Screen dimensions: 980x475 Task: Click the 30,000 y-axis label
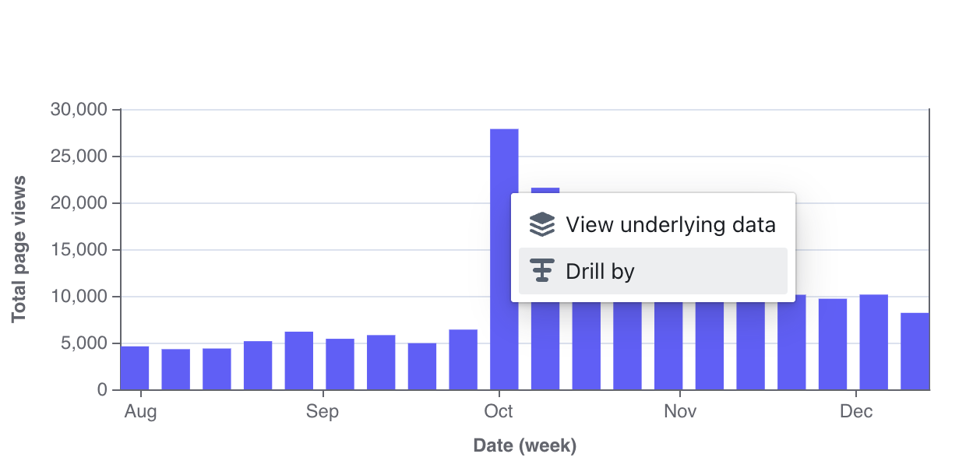pos(79,110)
